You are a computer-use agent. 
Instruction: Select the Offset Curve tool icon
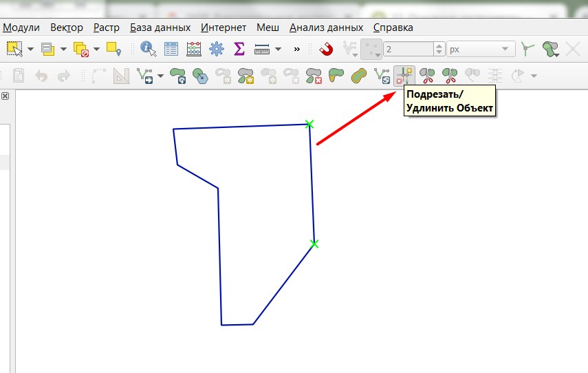(359, 76)
